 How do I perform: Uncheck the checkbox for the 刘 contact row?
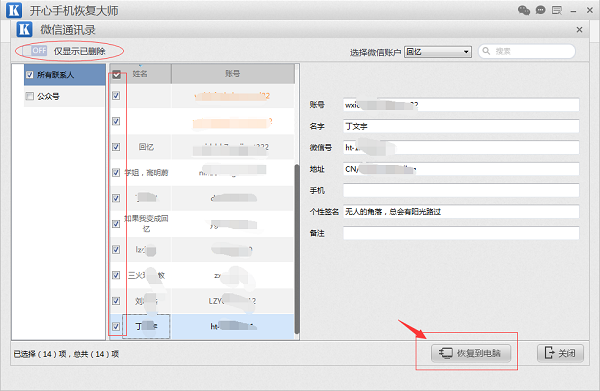pyautogui.click(x=116, y=301)
